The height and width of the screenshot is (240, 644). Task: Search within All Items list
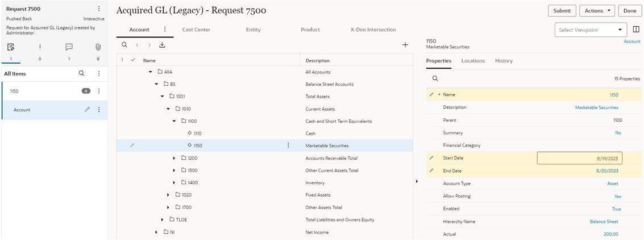81,73
